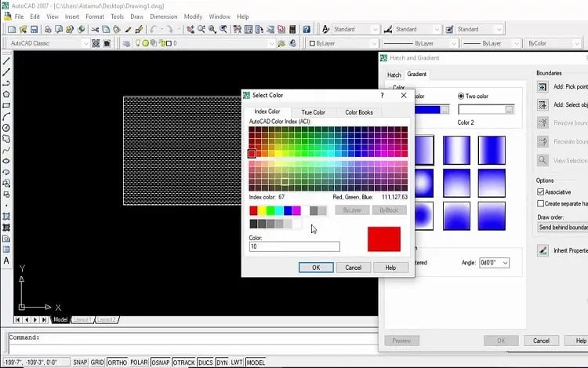Screen dimensions: 588x368
Task: Select the Circle draw tool
Action: (x=6, y=128)
